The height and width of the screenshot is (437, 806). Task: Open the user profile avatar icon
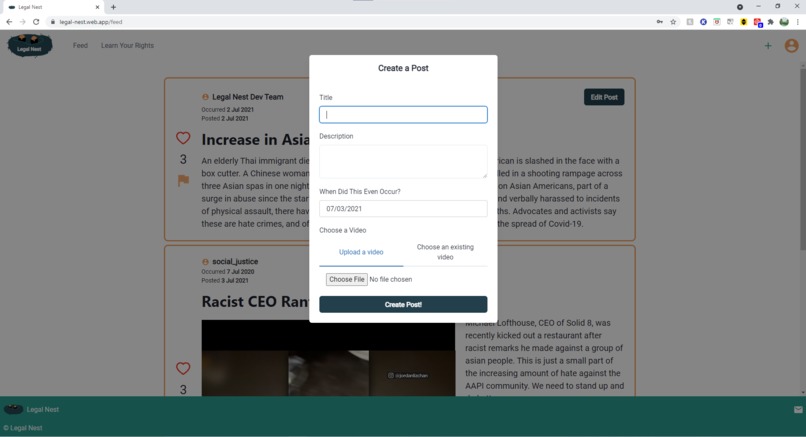click(791, 46)
